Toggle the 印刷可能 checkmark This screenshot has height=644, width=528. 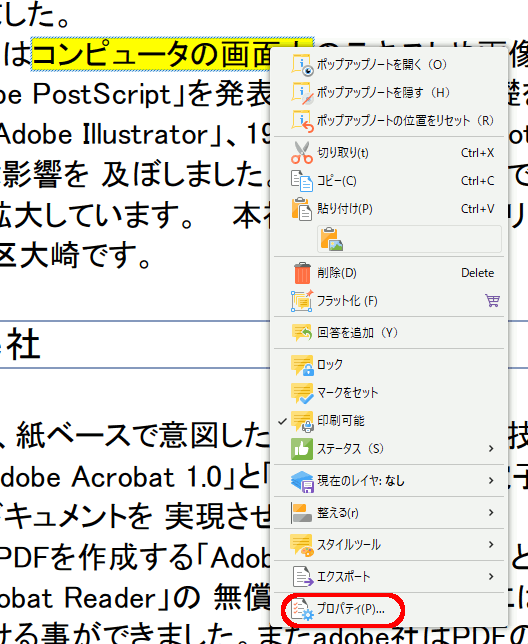click(x=282, y=421)
